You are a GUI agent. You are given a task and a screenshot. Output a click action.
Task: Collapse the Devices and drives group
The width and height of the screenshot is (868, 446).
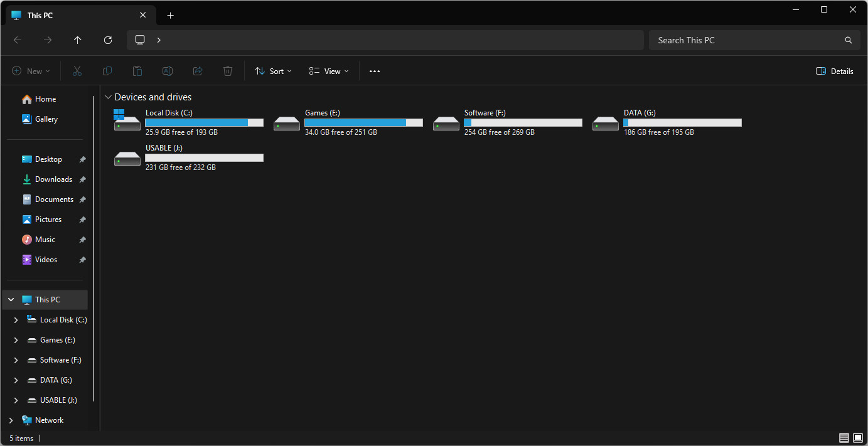(108, 97)
